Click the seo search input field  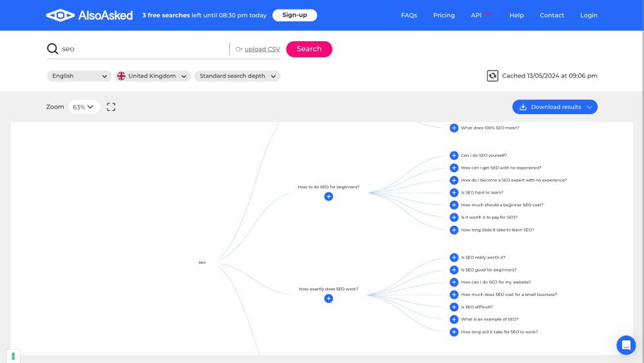point(142,49)
